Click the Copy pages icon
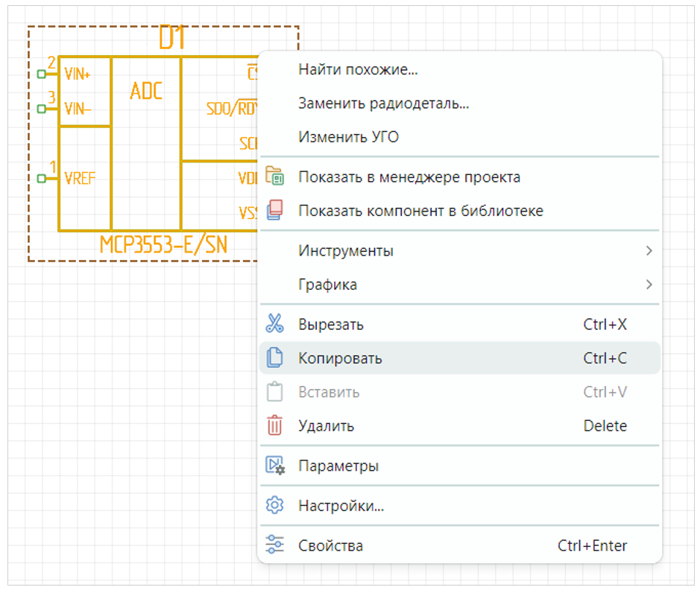700x590 pixels. [x=274, y=358]
